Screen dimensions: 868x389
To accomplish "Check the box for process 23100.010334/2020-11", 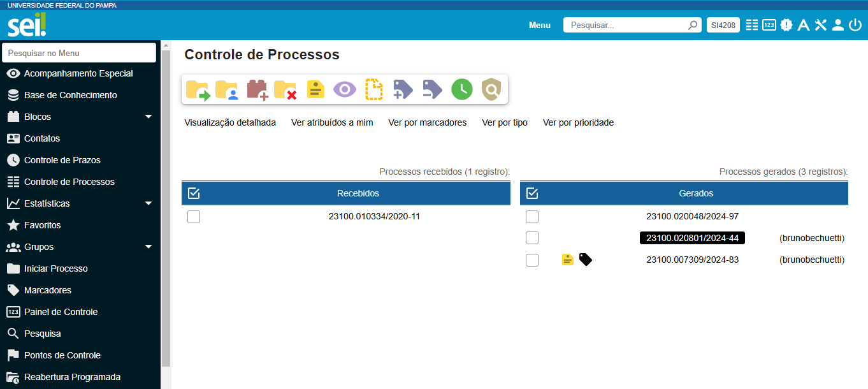I will 194,217.
